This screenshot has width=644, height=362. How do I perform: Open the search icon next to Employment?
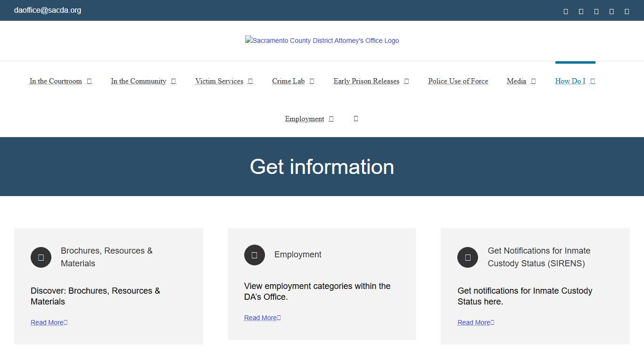tap(355, 118)
